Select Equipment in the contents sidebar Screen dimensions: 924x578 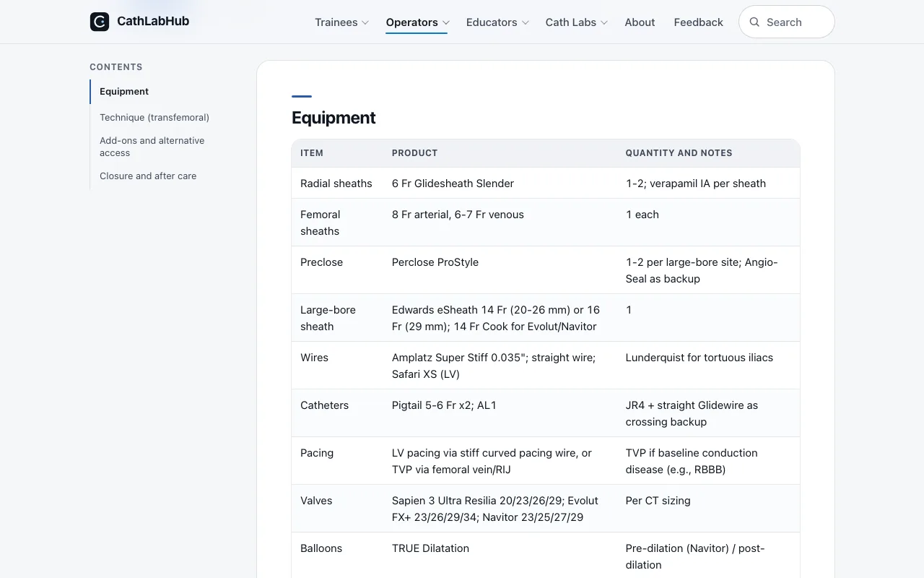[x=124, y=92]
